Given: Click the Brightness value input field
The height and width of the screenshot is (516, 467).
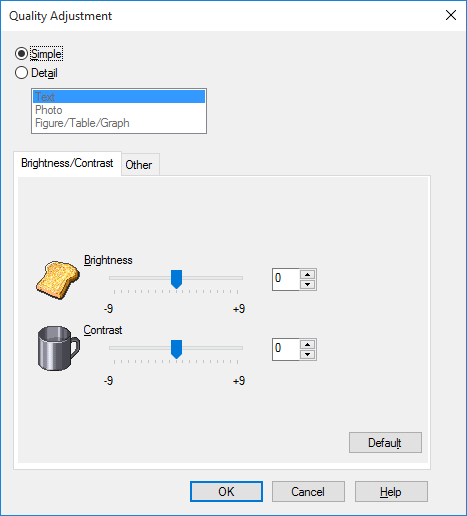Looking at the screenshot, I should [x=286, y=279].
